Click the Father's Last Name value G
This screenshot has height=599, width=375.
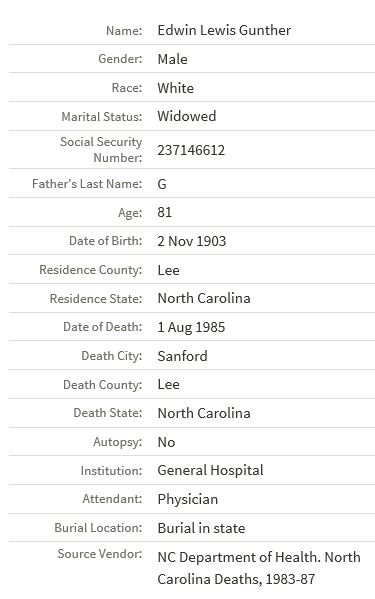click(x=162, y=184)
